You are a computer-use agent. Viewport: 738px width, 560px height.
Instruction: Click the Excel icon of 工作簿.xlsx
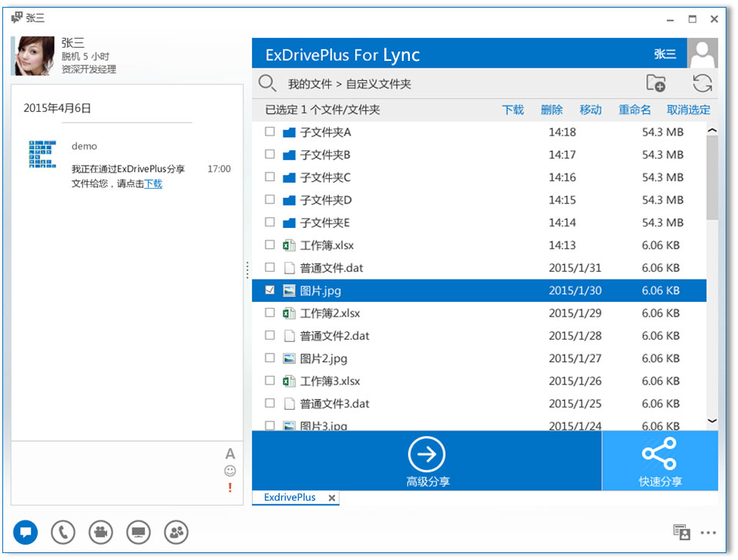pos(289,245)
